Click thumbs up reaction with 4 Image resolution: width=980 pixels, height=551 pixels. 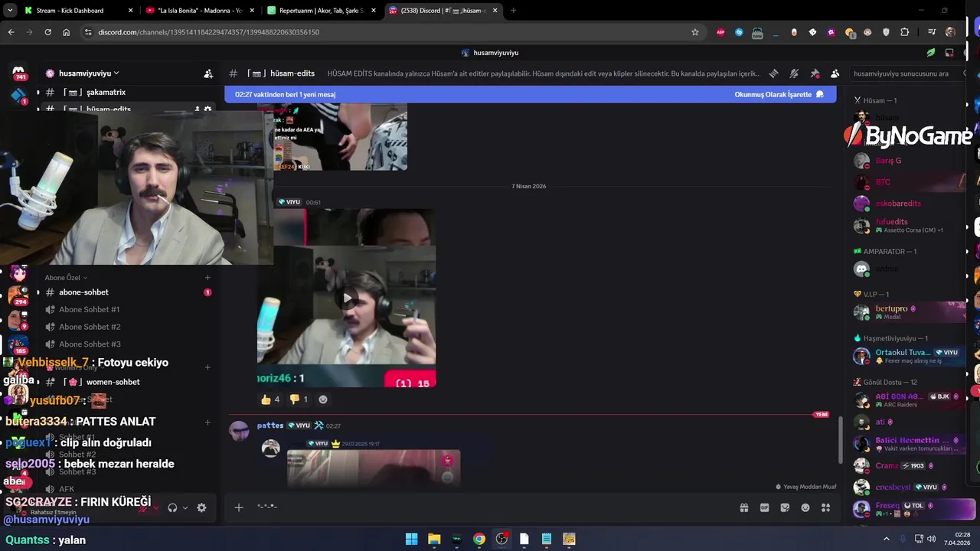point(270,399)
